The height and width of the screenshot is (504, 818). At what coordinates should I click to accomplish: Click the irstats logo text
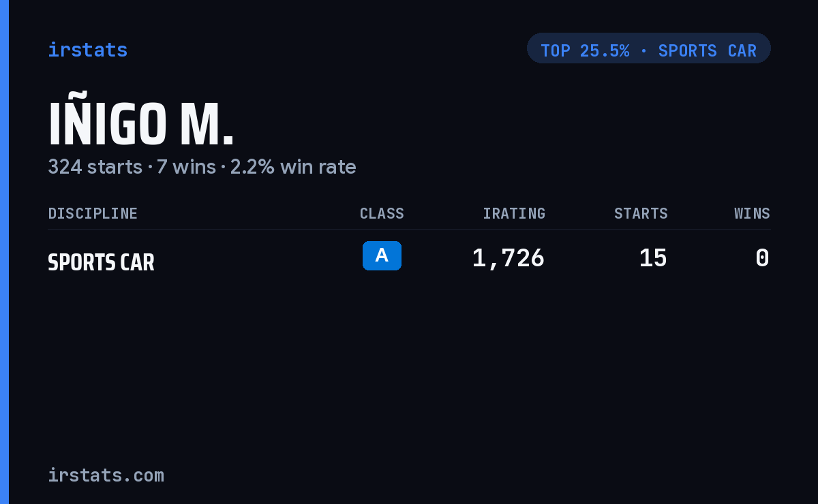tap(87, 50)
